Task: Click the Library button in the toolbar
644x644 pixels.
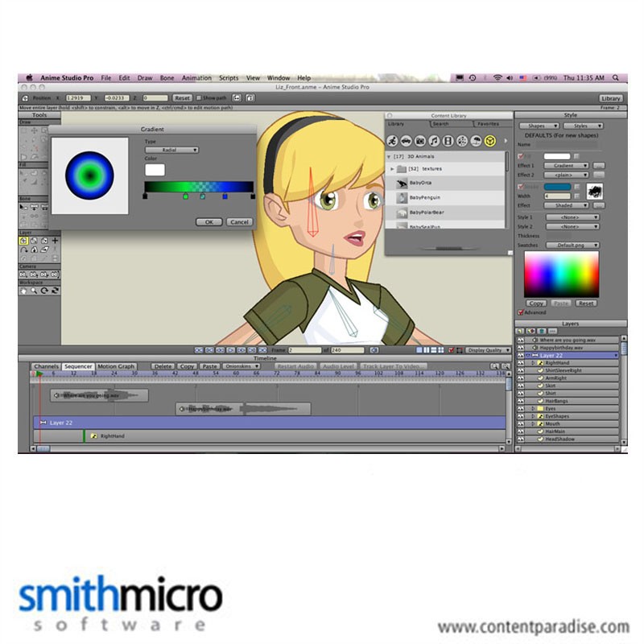Action: pyautogui.click(x=611, y=98)
